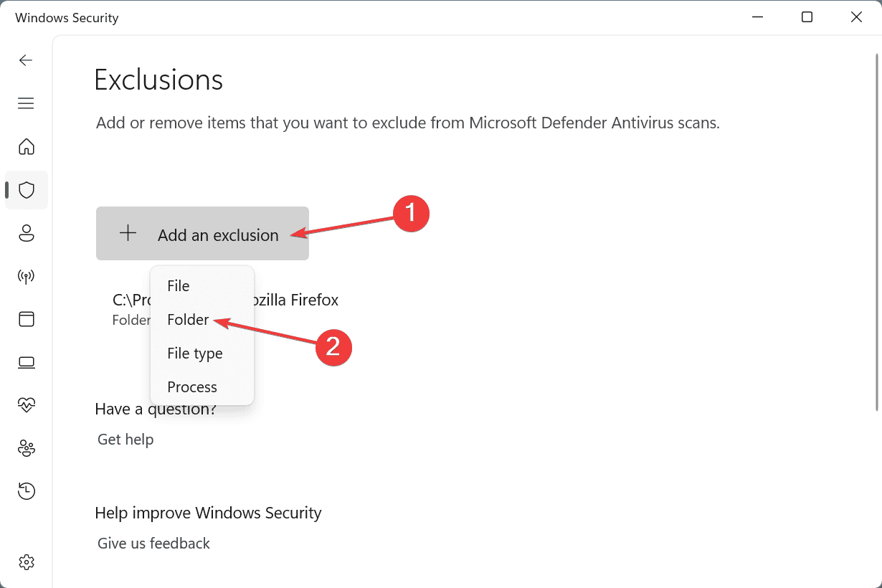This screenshot has width=882, height=588.
Task: Choose Process from exclusion menu
Action: point(192,387)
